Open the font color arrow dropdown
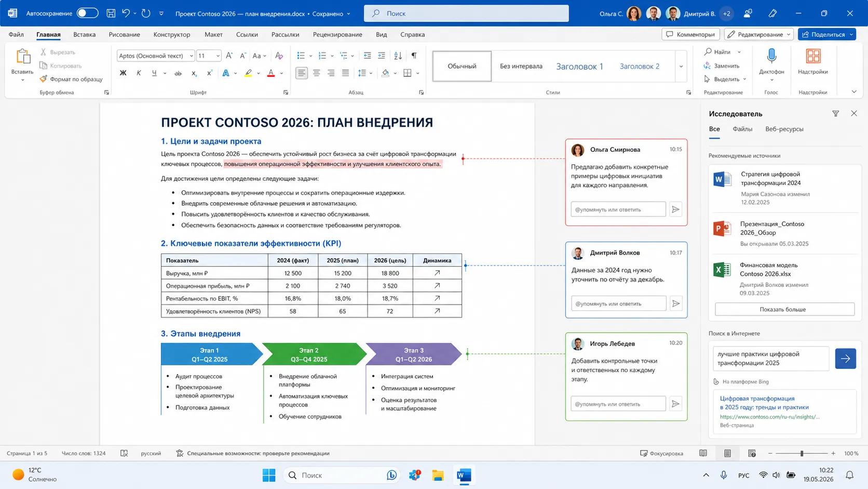This screenshot has width=868, height=489. (x=281, y=73)
